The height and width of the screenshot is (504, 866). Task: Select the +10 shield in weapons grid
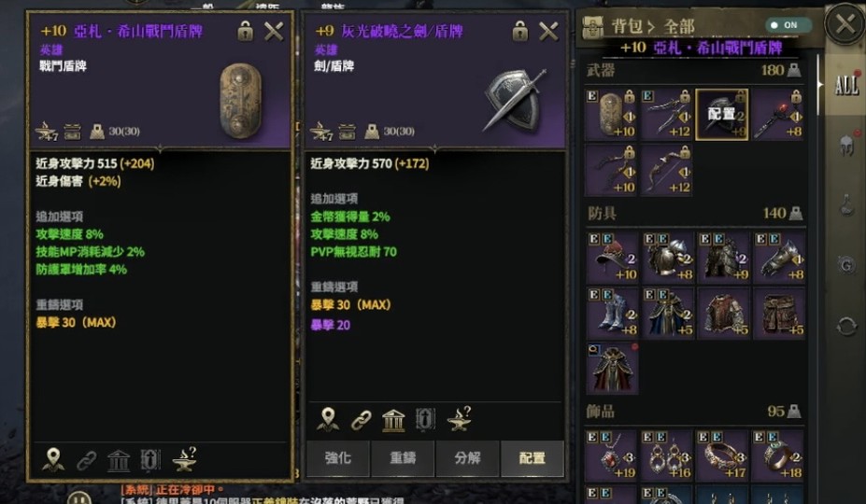(611, 114)
